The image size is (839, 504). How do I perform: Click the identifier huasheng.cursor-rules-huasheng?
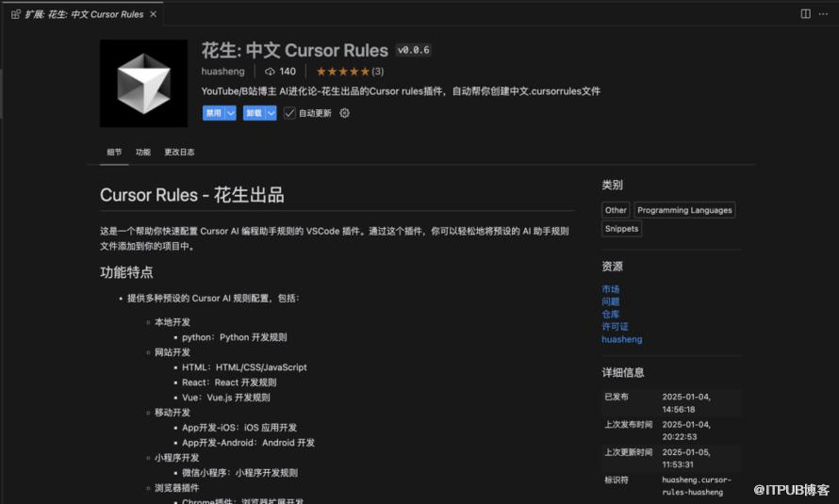coord(696,486)
